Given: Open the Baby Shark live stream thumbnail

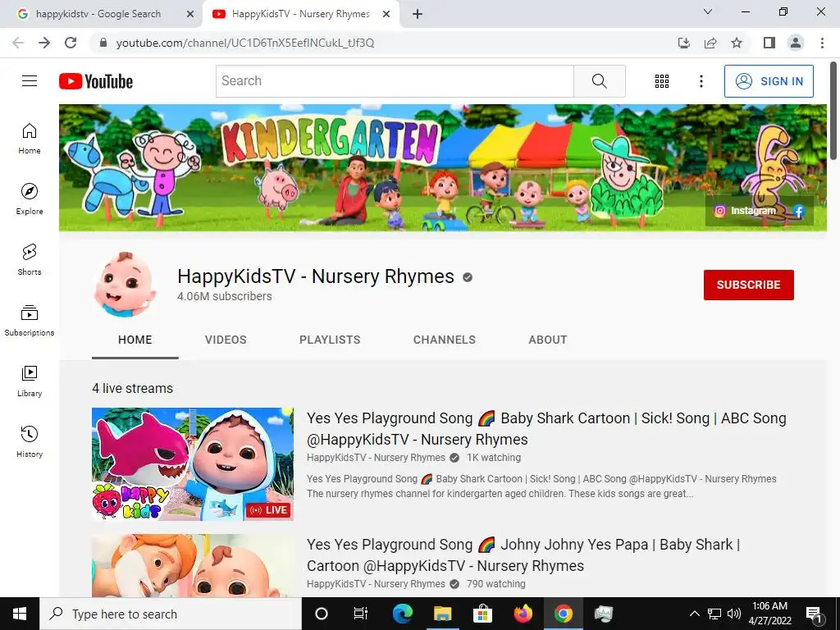Looking at the screenshot, I should pos(193,464).
